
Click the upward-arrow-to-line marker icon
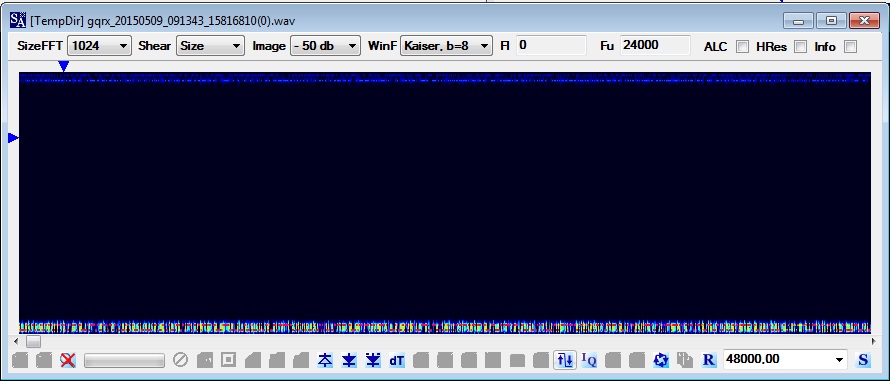pyautogui.click(x=325, y=360)
